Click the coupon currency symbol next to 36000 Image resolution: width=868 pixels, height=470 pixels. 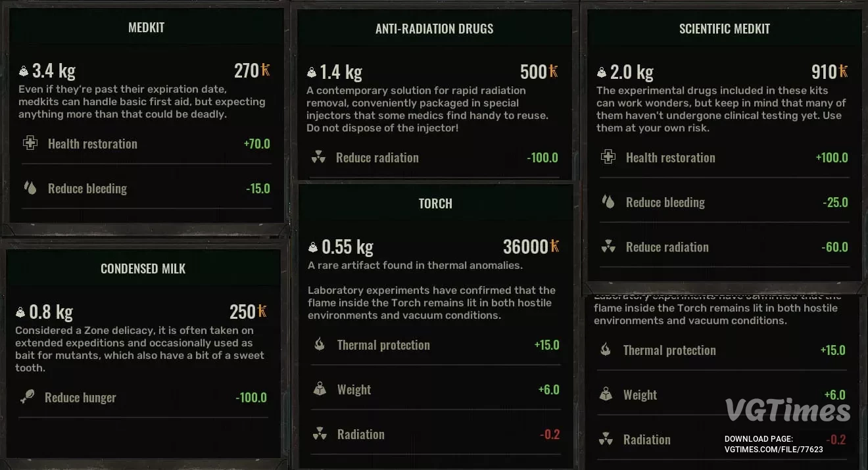[x=555, y=247]
